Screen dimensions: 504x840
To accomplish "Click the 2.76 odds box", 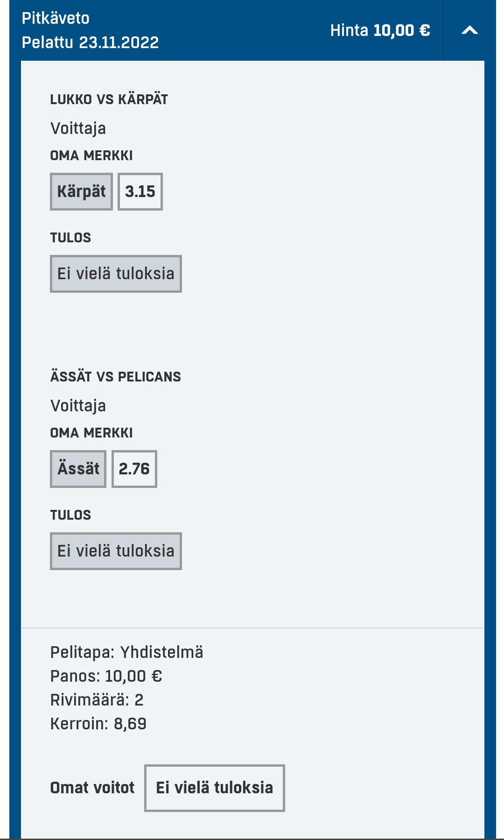I will coord(134,469).
